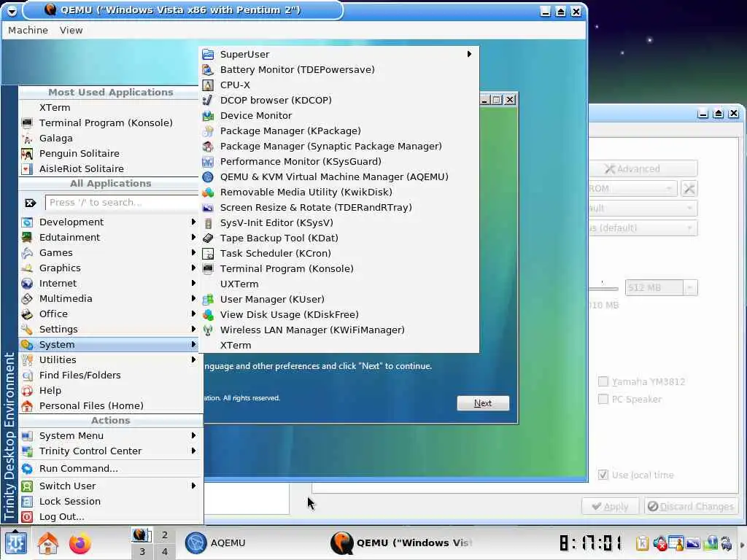Expand the Graphics category

point(109,268)
